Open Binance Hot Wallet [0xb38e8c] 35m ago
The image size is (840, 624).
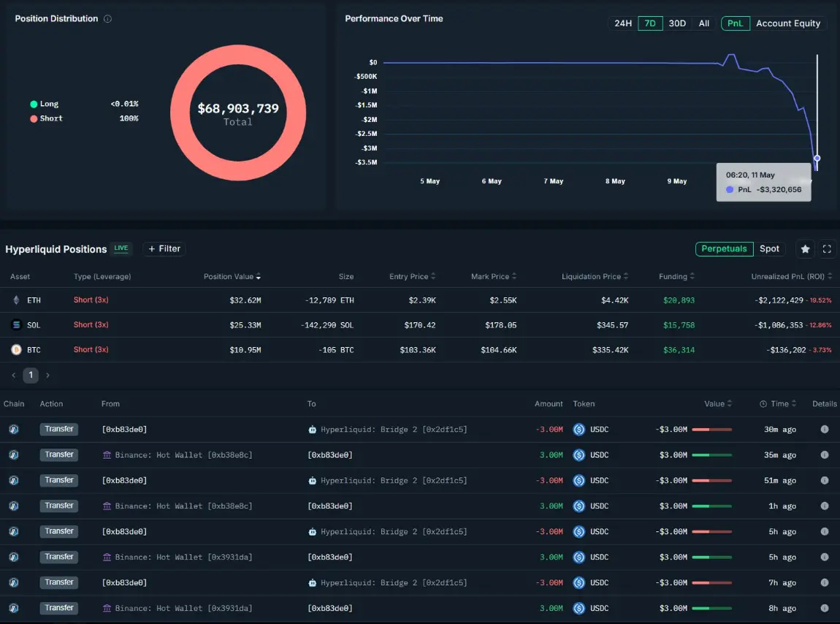click(x=177, y=454)
